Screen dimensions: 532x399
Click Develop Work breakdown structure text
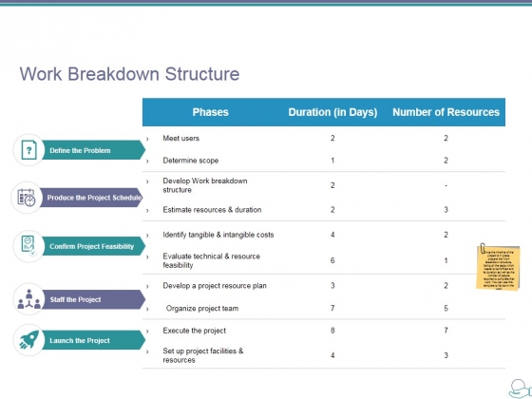pos(205,185)
